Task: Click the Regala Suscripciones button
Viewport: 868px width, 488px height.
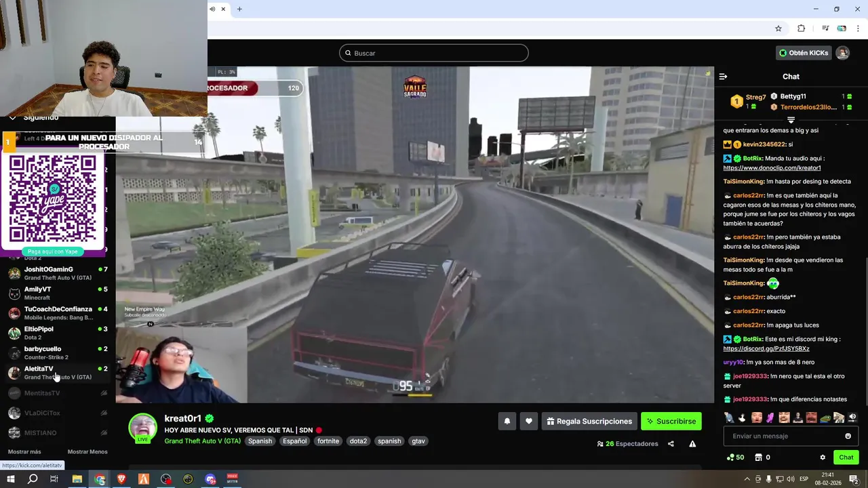Action: 589,421
